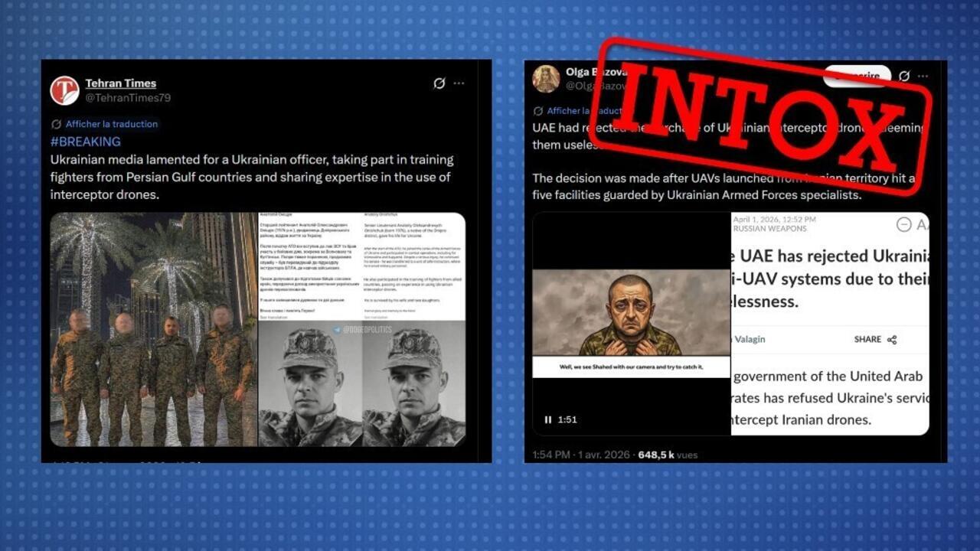This screenshot has height=551, width=980.
Task: Click 'Afficher la traduction' under the Tehran Times header
Action: coord(111,124)
